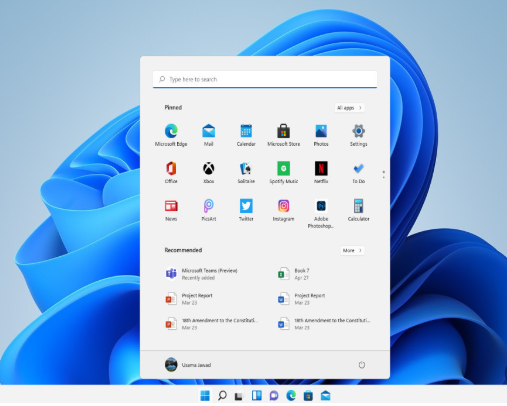507x406 pixels.
Task: Show More recommended items
Action: [352, 250]
